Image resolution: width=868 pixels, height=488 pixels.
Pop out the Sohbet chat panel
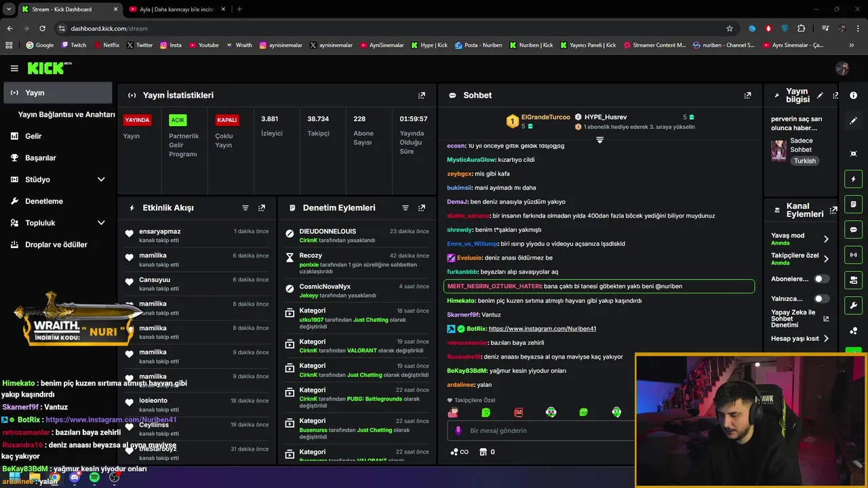pyautogui.click(x=747, y=96)
